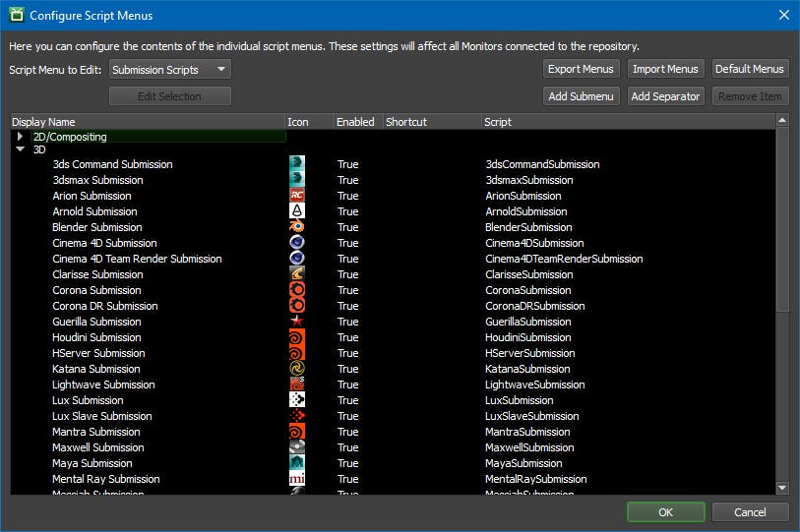
Task: Click the Configure Script Menus title icon
Action: tap(17, 15)
